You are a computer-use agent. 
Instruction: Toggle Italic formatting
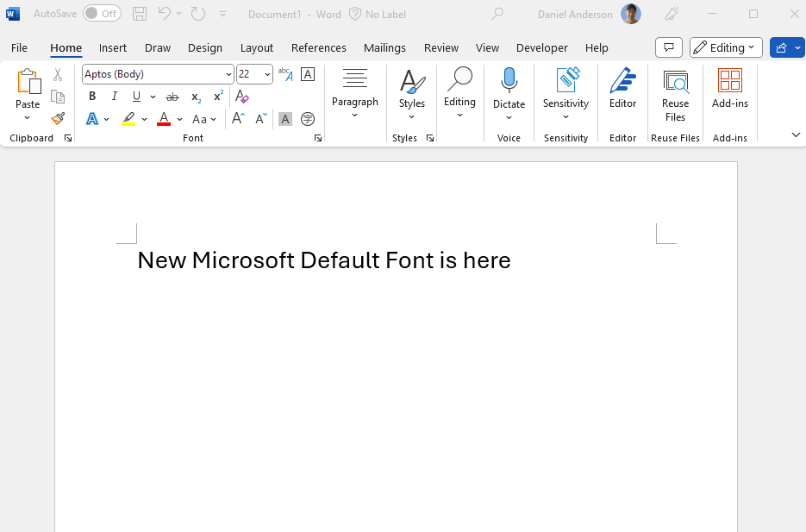pyautogui.click(x=114, y=96)
